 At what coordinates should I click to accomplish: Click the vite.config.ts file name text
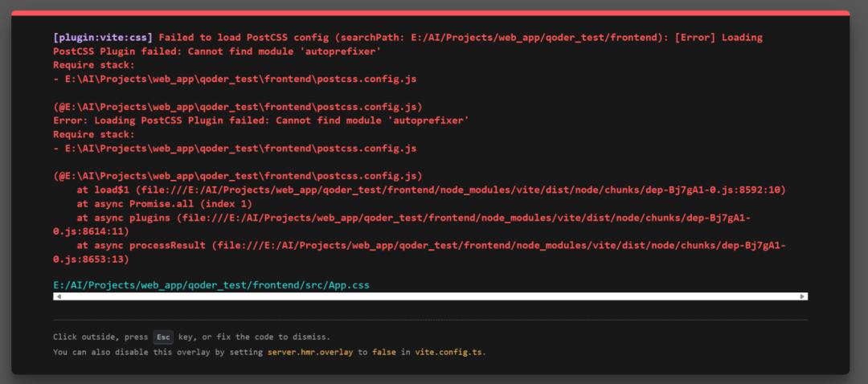pyautogui.click(x=449, y=352)
